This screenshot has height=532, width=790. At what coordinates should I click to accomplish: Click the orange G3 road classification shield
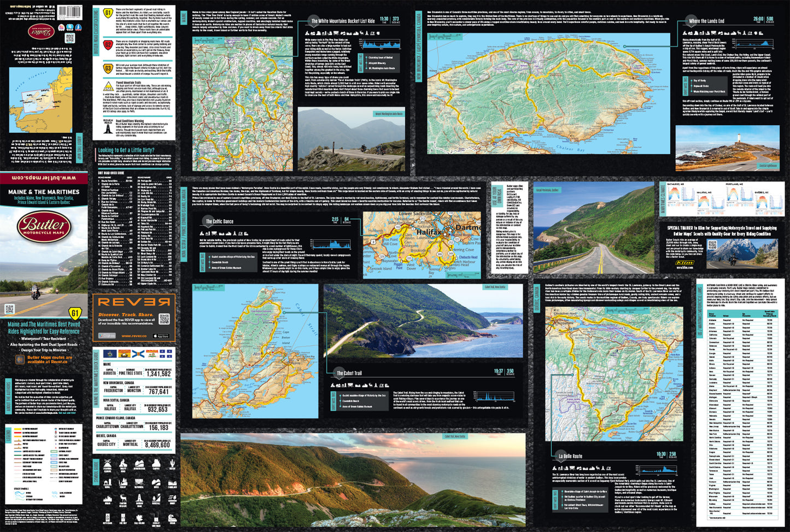click(x=108, y=69)
